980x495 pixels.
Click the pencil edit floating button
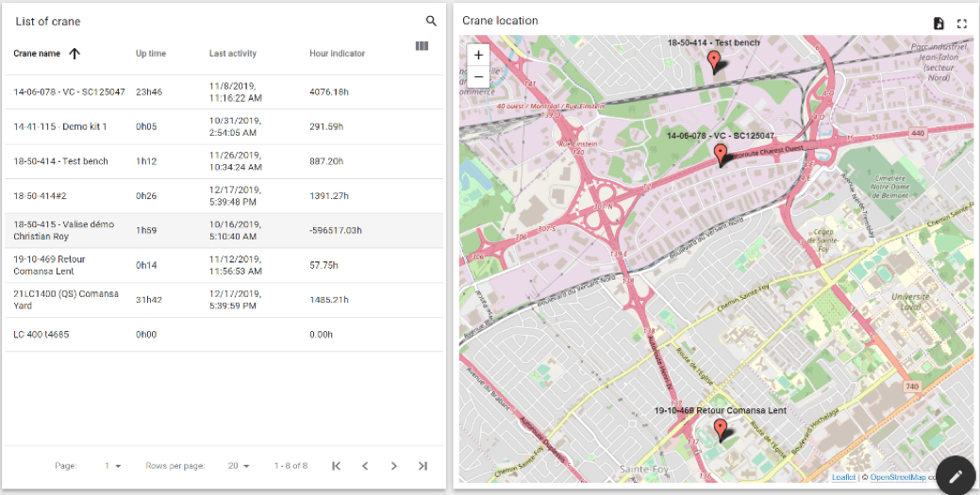(x=955, y=476)
